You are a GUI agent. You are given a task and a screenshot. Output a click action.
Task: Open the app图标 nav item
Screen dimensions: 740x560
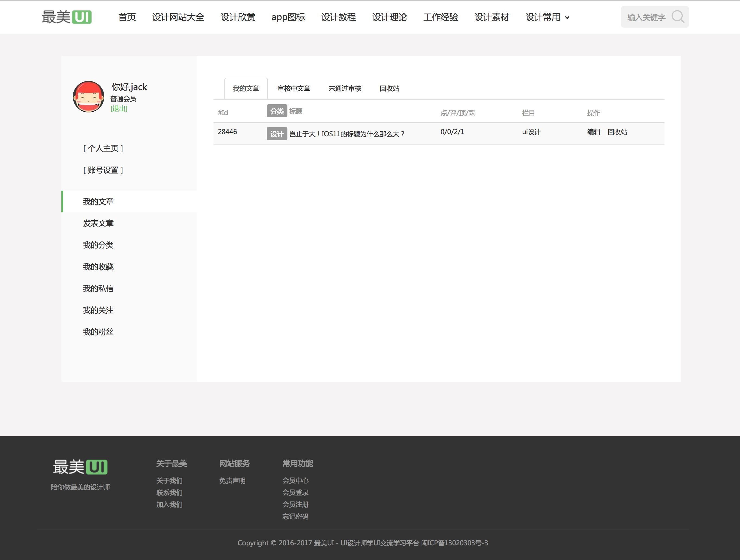(x=289, y=17)
